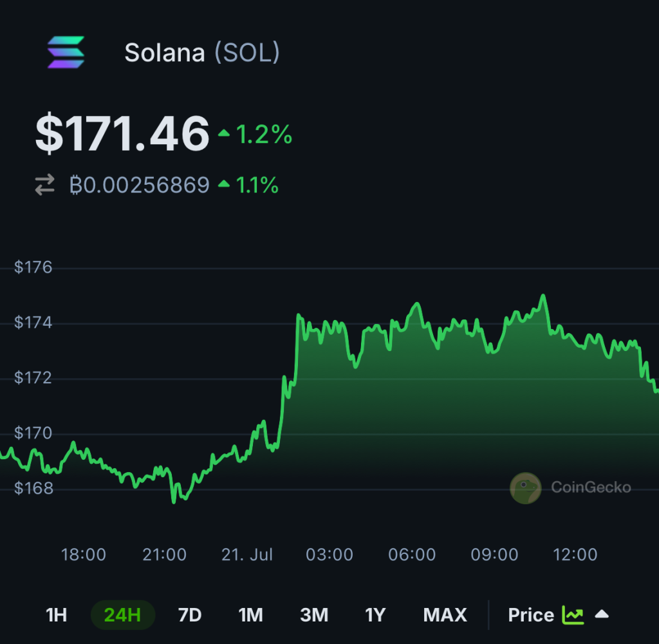Select the 1H time range
659x644 pixels.
click(x=57, y=615)
